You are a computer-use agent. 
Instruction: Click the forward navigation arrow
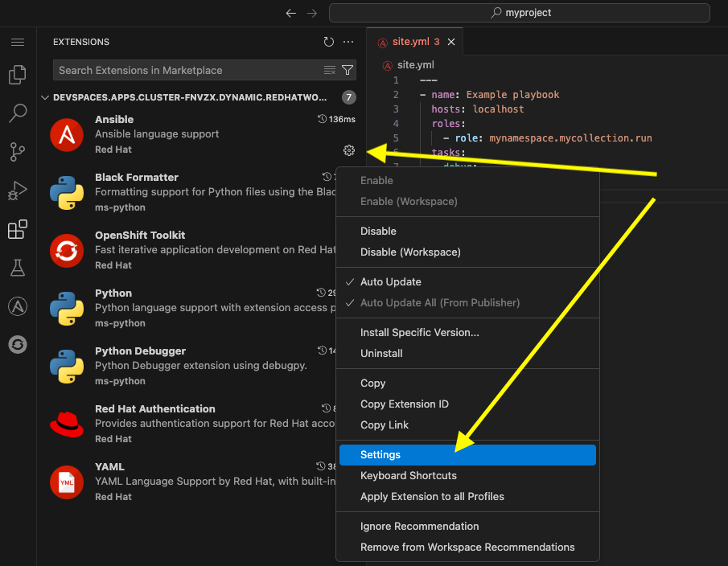pos(311,13)
